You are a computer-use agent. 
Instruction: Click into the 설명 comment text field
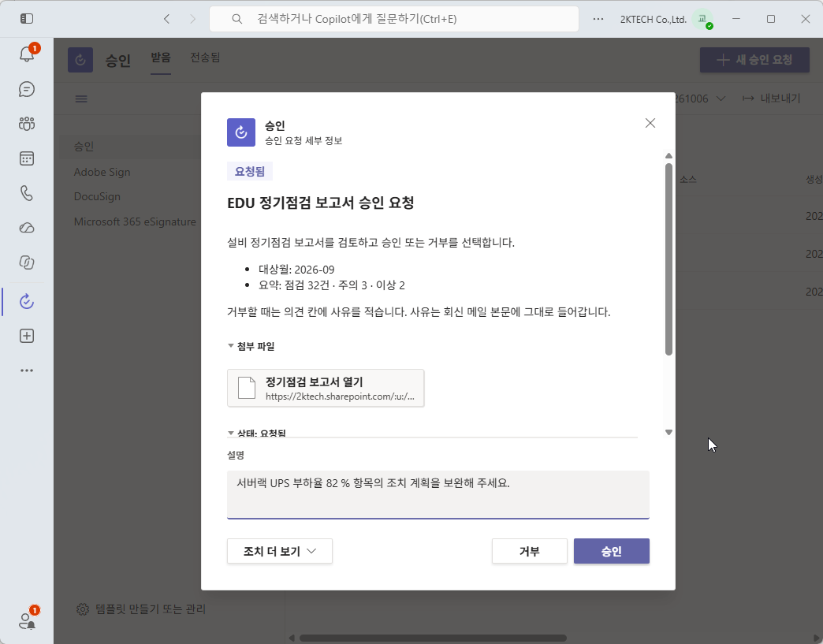438,494
